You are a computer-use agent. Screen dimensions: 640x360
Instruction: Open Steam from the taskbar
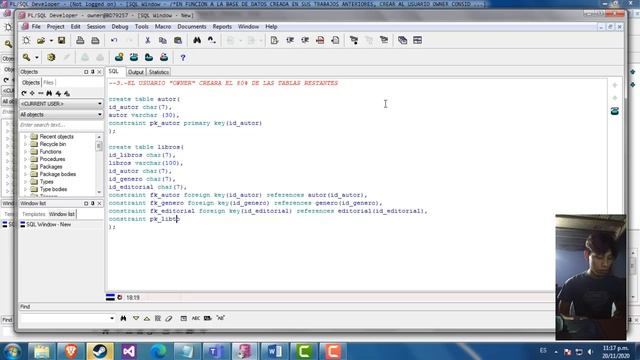(100, 351)
